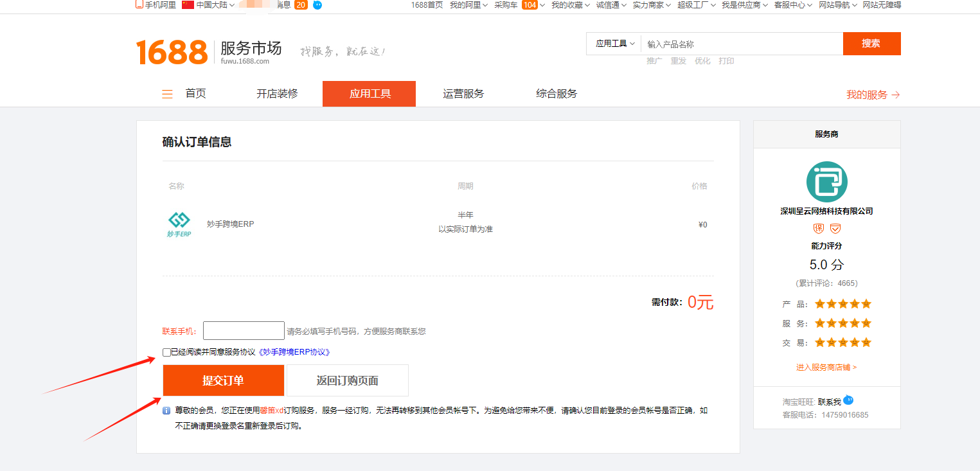The height and width of the screenshot is (471, 980).
Task: Click the blue Wangwang icon in top bar
Action: tap(317, 5)
